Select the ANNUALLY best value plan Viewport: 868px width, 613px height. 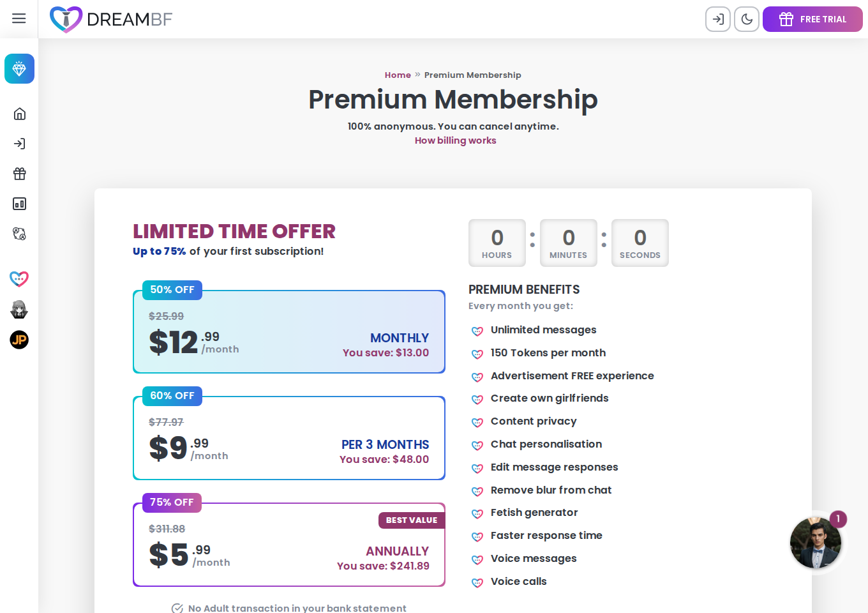pos(289,545)
